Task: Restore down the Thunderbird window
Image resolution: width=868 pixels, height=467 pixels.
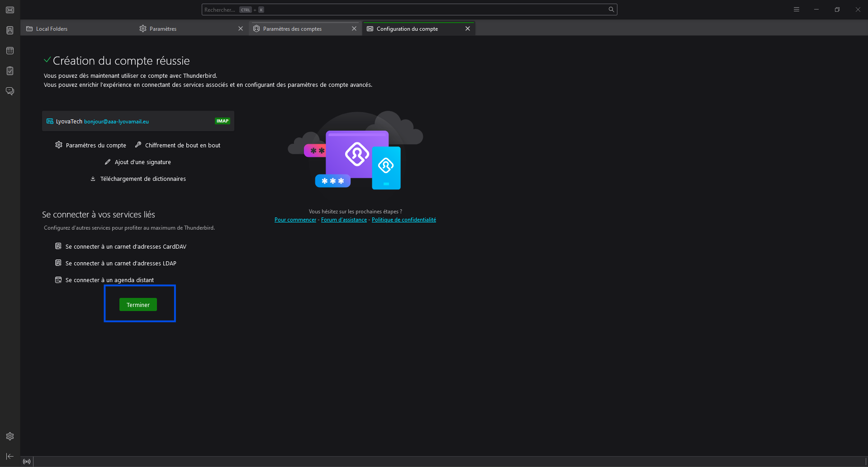Action: point(837,9)
